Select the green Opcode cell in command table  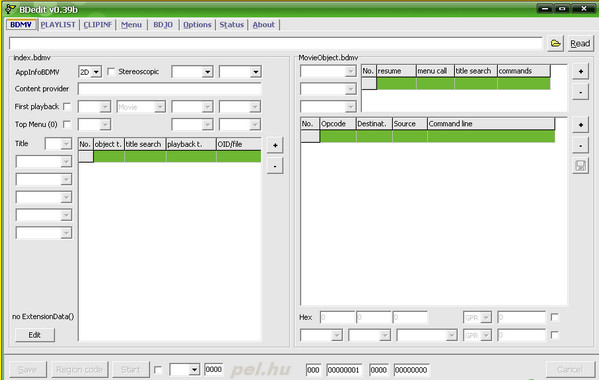pyautogui.click(x=338, y=136)
